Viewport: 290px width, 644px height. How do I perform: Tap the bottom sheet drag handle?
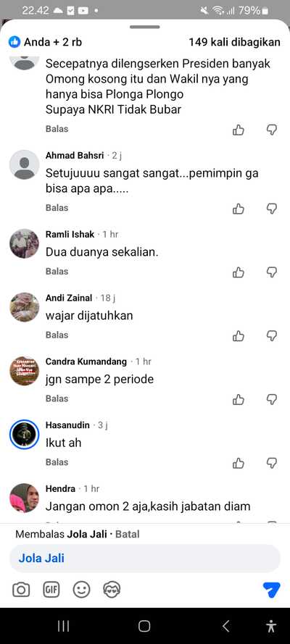tap(144, 27)
